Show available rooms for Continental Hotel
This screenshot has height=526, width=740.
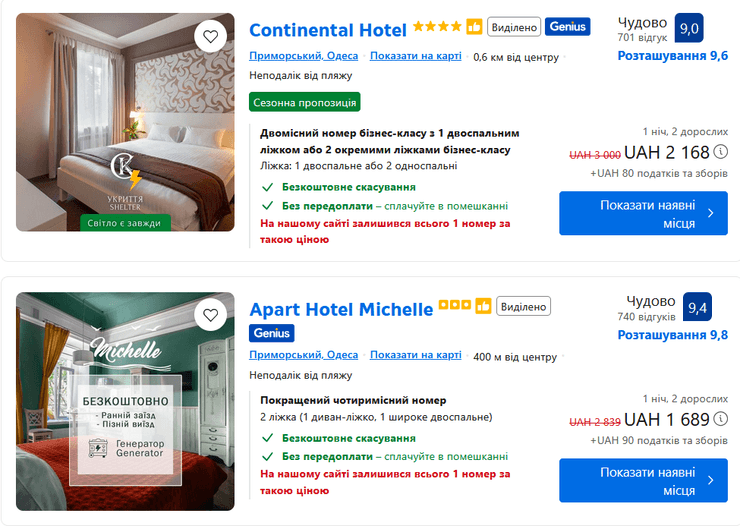coord(643,214)
